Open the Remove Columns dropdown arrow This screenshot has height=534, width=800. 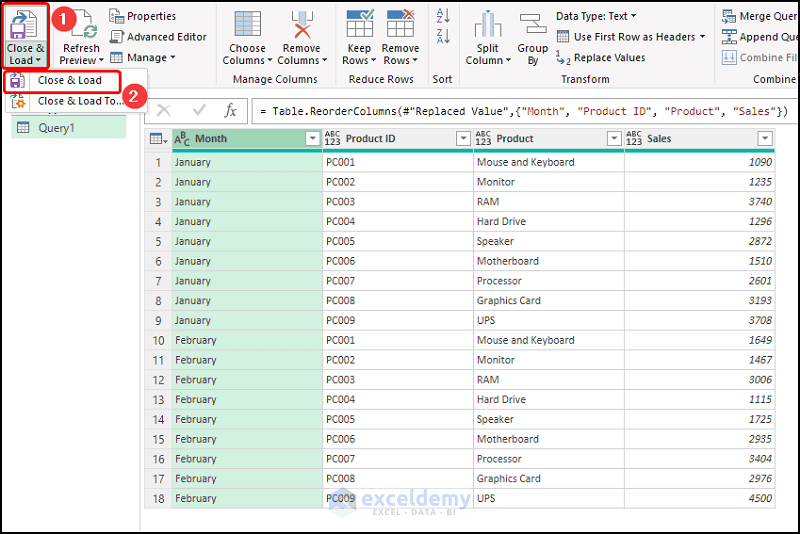(324, 61)
